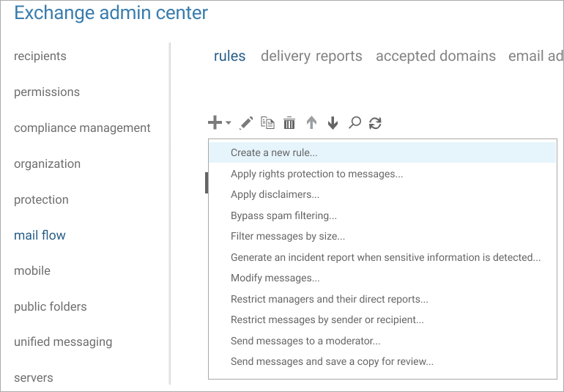Viewport: 564px width, 392px height.
Task: Open compliance management section
Action: point(82,127)
